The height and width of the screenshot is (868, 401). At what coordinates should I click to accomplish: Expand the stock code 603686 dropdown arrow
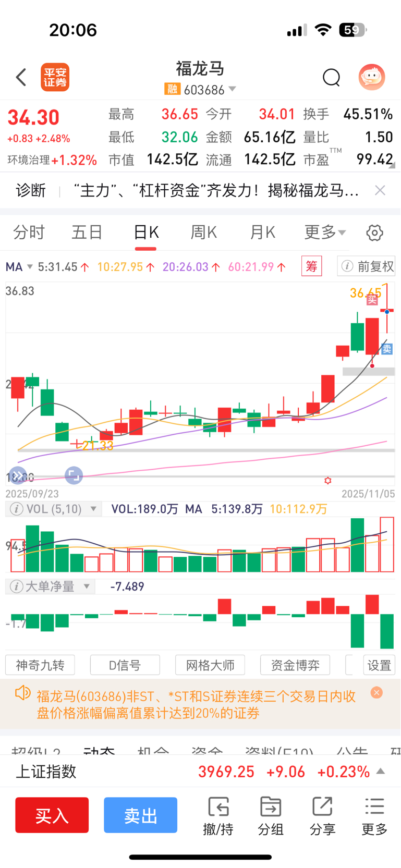[233, 89]
